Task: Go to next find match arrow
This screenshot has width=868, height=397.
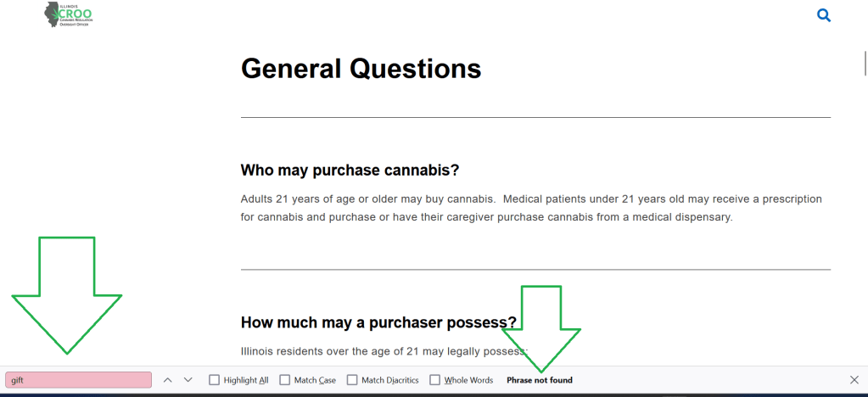Action: pos(188,380)
